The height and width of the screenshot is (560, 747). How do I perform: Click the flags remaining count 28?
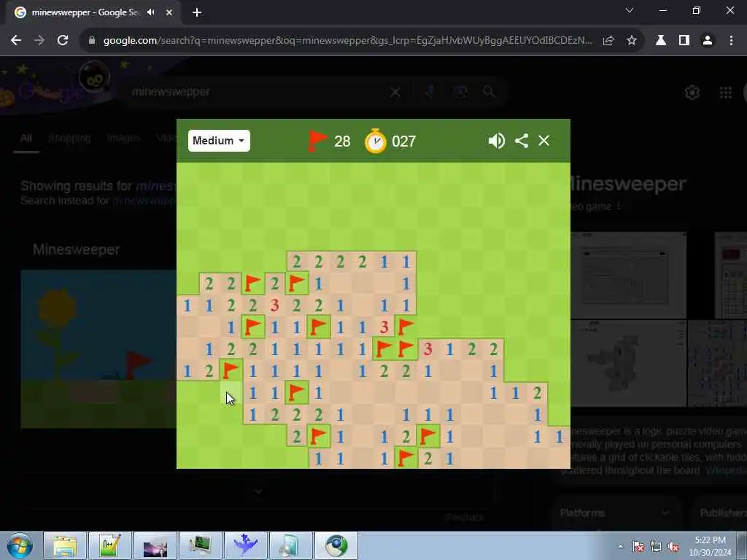(x=342, y=141)
